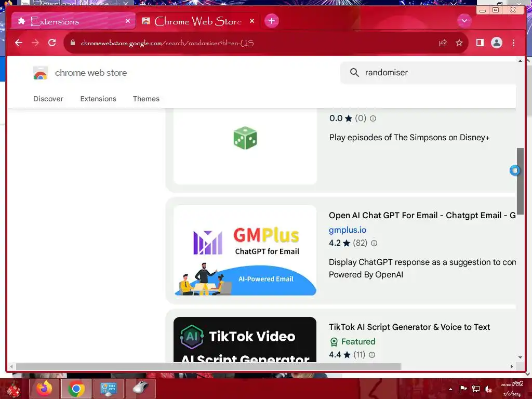Open Open AI Chat GPT For Email listing

coord(422,216)
